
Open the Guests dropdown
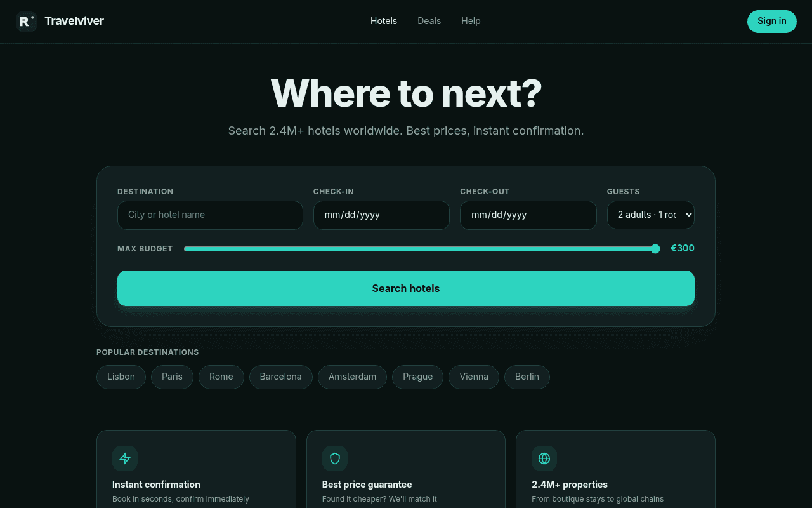coord(651,215)
